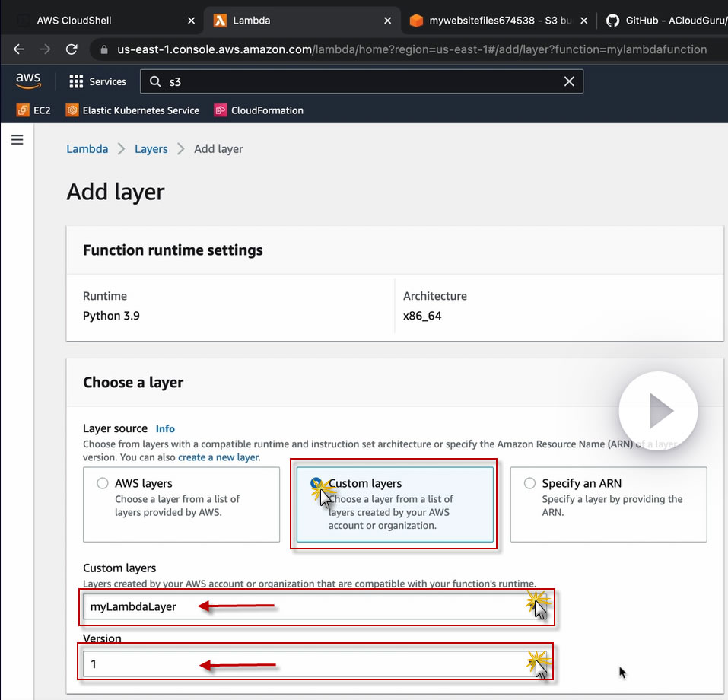Viewport: 728px width, 700px height.
Task: Open the hamburger side navigation menu
Action: 17,140
